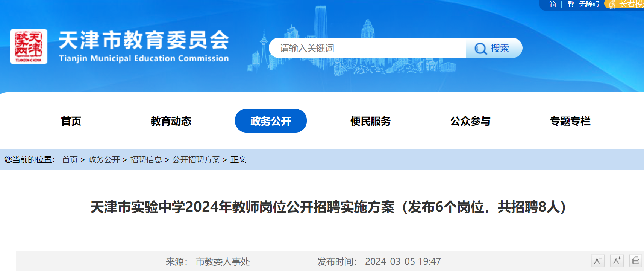Click the Tianjin China red logo

(29, 46)
